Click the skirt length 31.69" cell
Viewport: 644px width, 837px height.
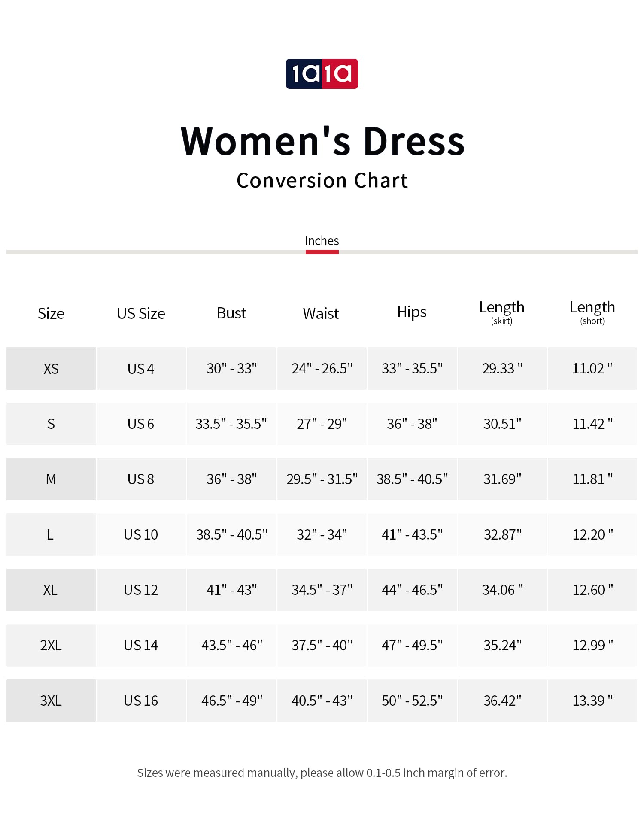click(x=502, y=479)
